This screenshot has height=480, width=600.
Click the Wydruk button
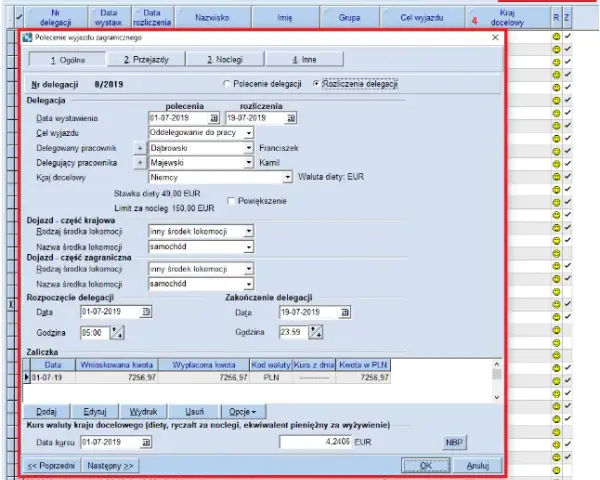pyautogui.click(x=143, y=412)
